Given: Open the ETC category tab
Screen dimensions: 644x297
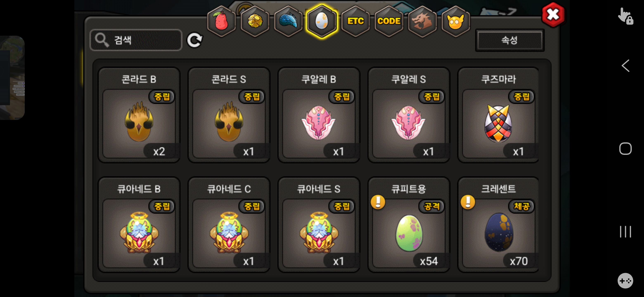Looking at the screenshot, I should (x=355, y=21).
